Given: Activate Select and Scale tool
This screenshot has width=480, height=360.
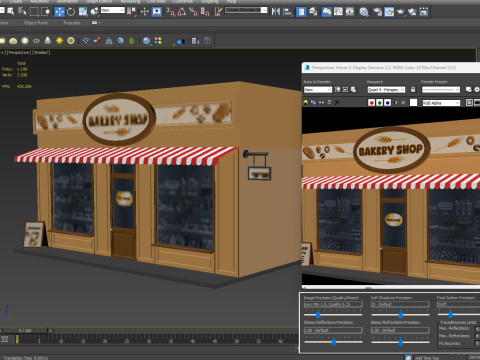Looking at the screenshot, I should [83, 12].
